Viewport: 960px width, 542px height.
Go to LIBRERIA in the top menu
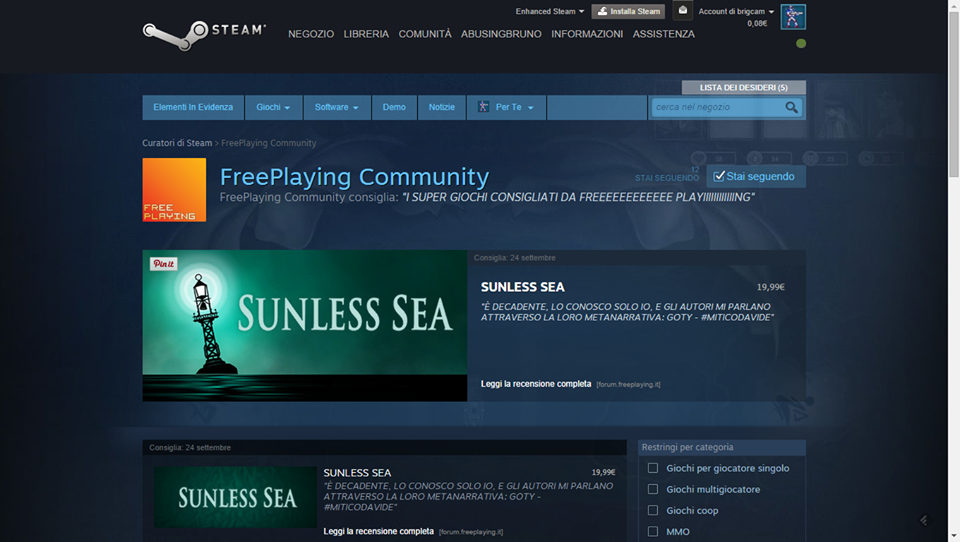click(366, 34)
